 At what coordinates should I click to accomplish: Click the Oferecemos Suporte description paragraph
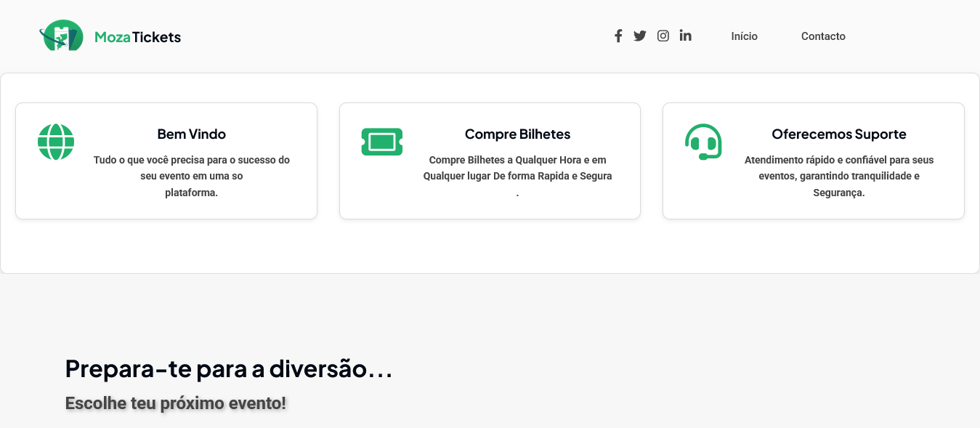point(839,176)
